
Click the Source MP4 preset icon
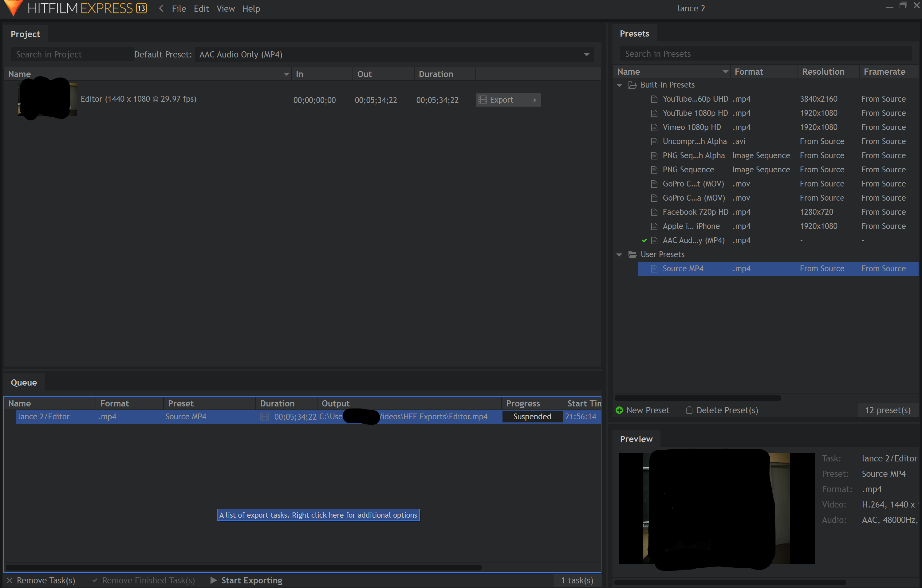pyautogui.click(x=654, y=269)
